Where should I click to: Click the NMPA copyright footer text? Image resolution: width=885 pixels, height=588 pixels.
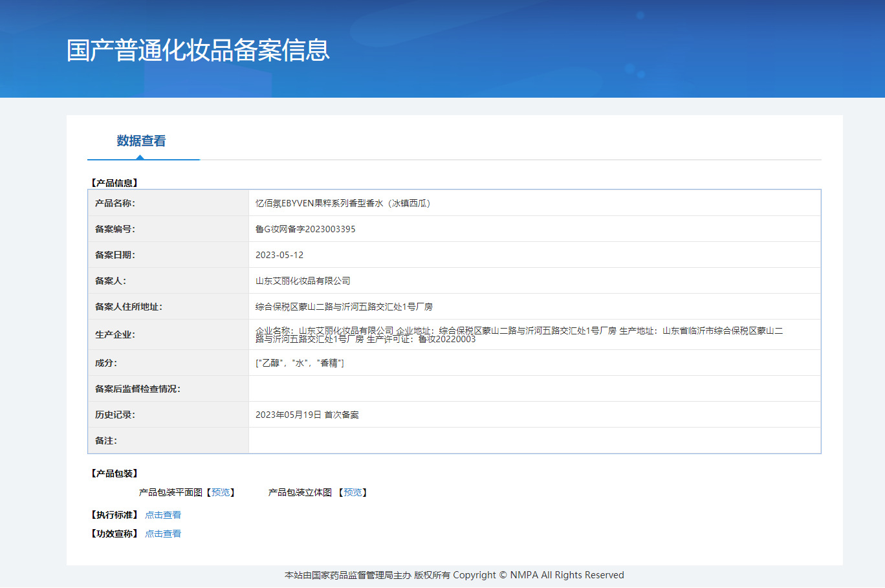click(x=454, y=575)
